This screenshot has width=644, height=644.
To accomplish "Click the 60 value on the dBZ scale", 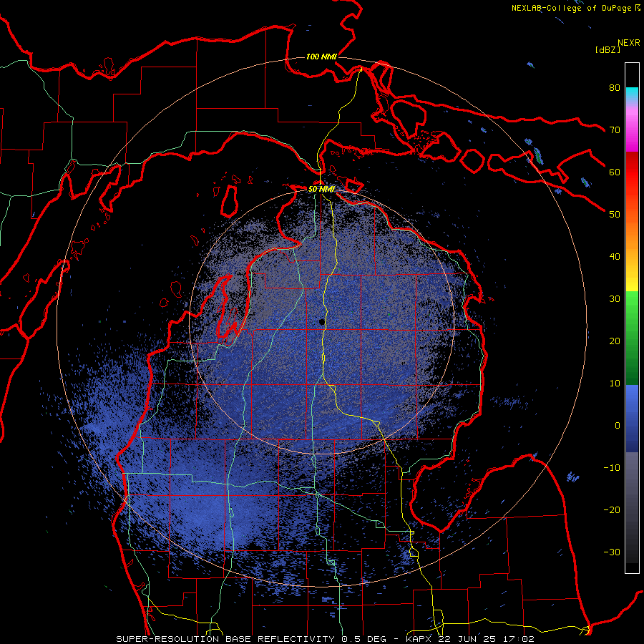I will coord(615,172).
